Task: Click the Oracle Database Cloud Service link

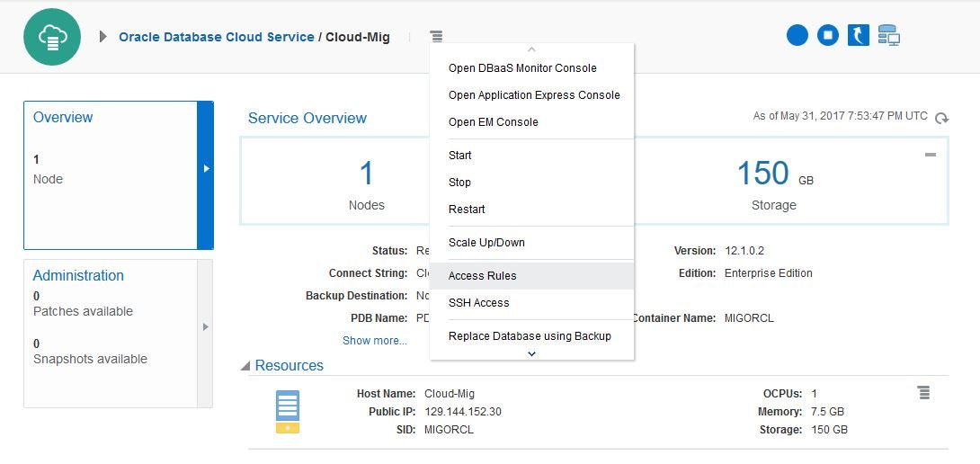Action: click(217, 37)
